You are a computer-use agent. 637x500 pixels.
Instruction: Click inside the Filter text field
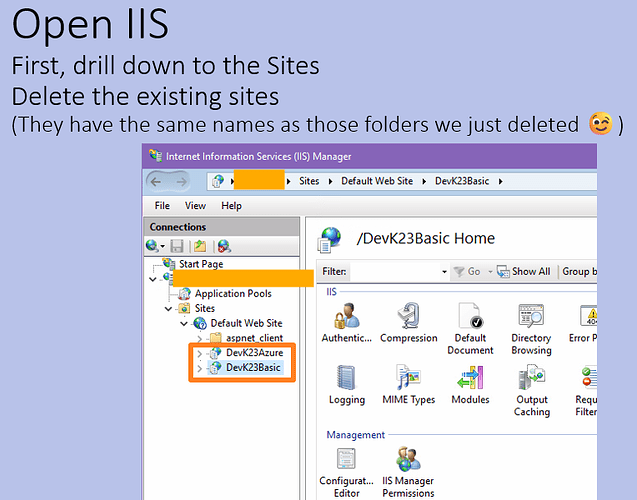(394, 271)
